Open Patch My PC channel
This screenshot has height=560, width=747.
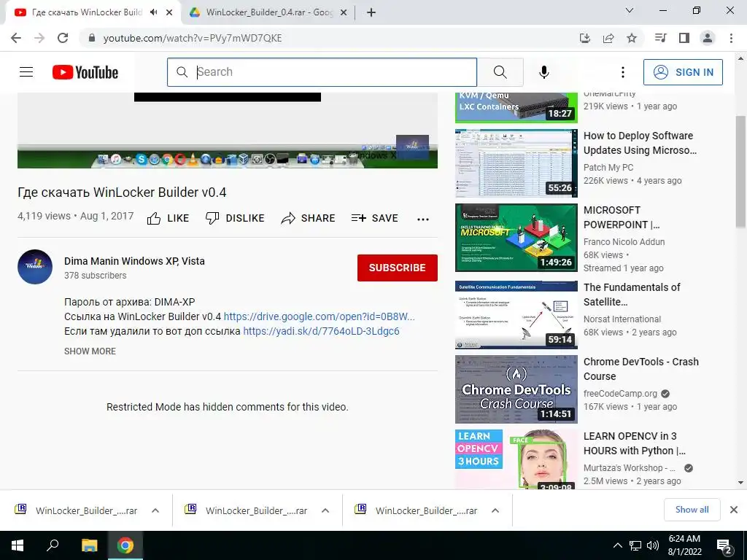coord(608,167)
